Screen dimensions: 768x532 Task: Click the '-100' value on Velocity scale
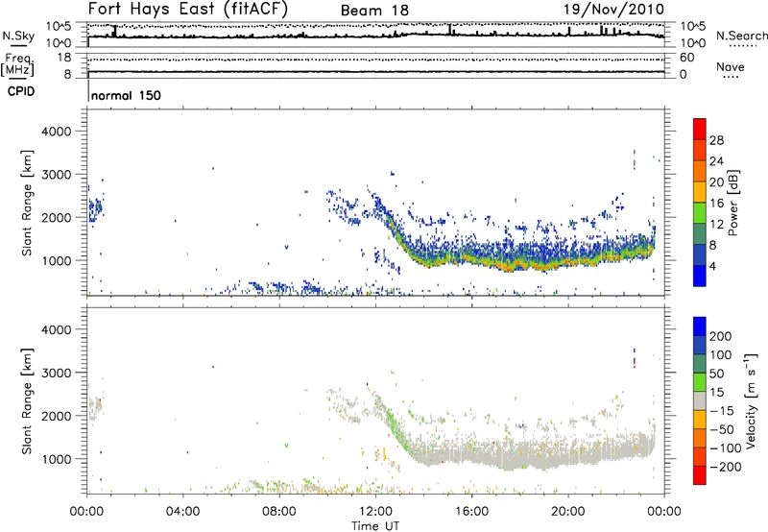tap(726, 447)
